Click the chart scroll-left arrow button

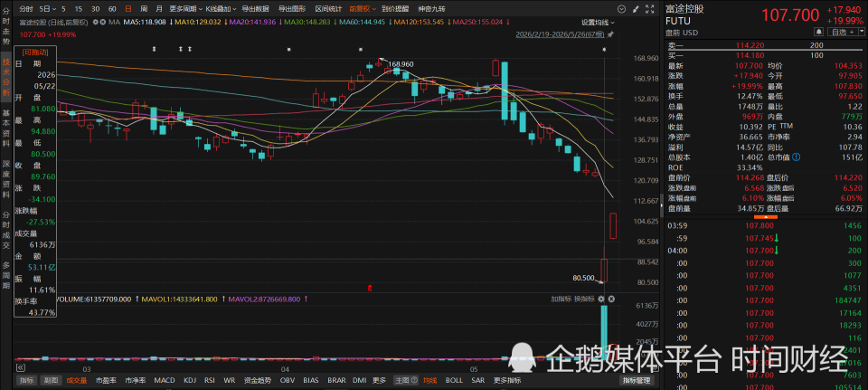coord(21,368)
